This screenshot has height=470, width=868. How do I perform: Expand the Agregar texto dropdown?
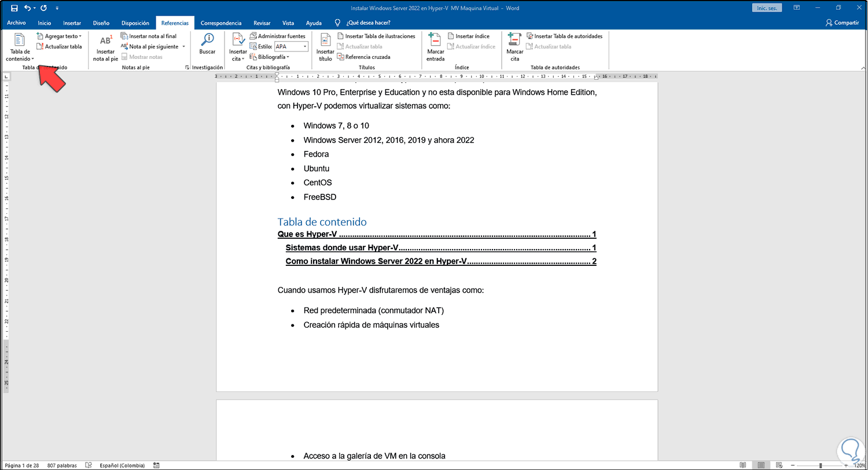coord(59,36)
